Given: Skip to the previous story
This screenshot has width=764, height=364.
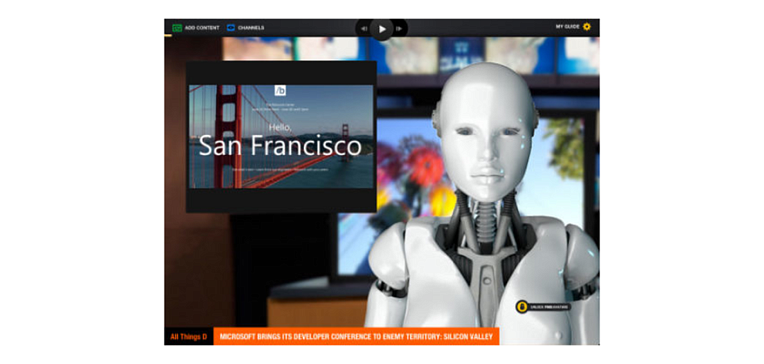Looking at the screenshot, I should point(363,29).
